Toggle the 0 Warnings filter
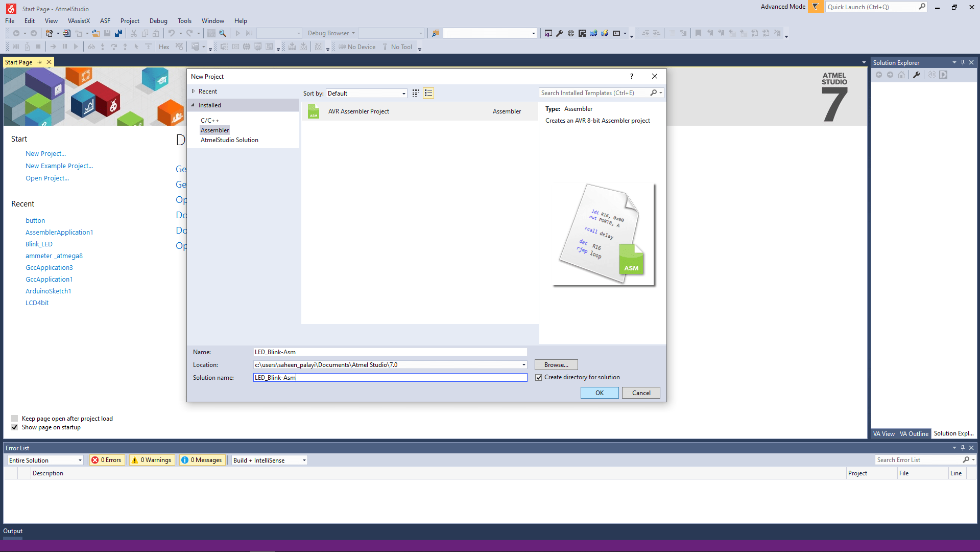Screen dimensions: 980x552 [x=151, y=460]
